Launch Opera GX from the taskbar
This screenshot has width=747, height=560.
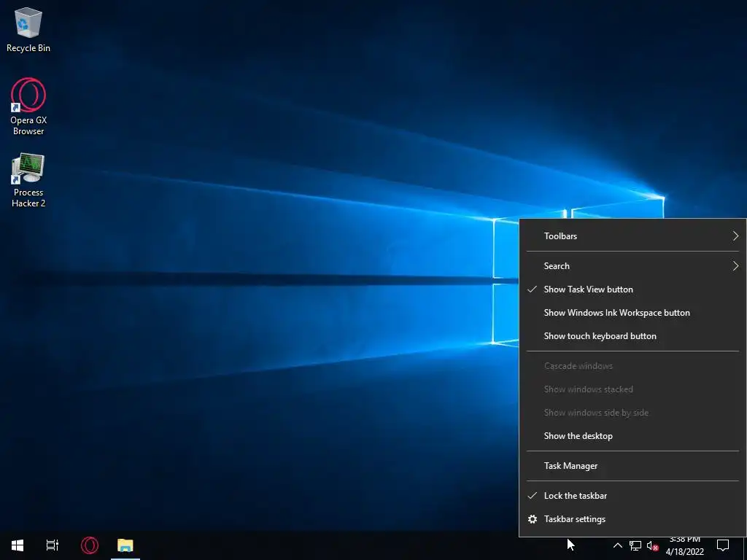pos(90,545)
